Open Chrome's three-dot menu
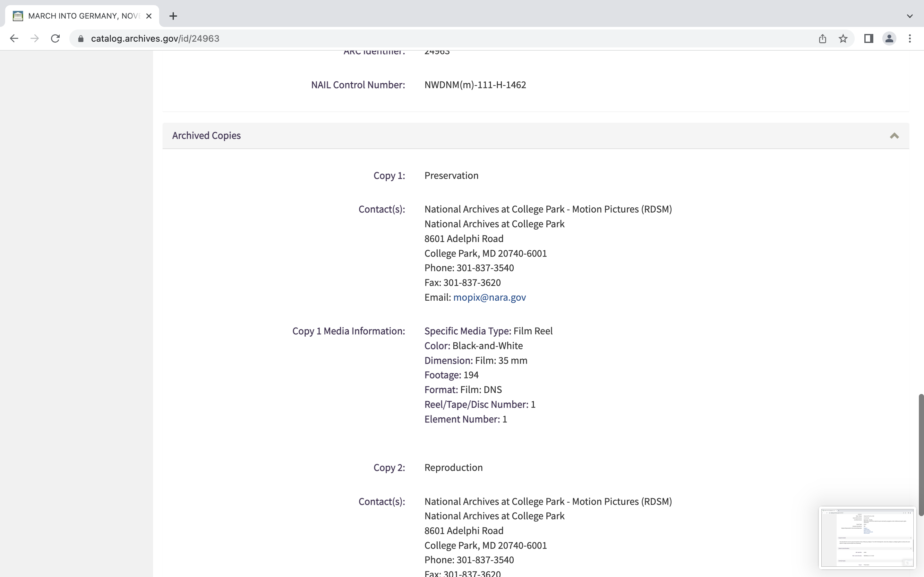The height and width of the screenshot is (577, 924). pyautogui.click(x=910, y=38)
